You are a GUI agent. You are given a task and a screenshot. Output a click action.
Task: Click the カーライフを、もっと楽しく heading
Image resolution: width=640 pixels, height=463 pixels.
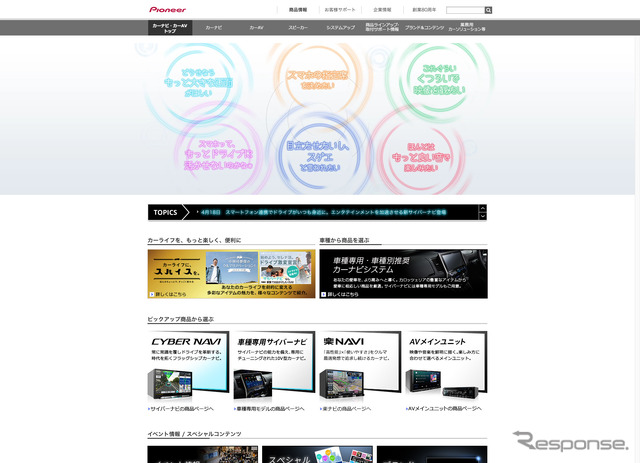[x=194, y=240]
